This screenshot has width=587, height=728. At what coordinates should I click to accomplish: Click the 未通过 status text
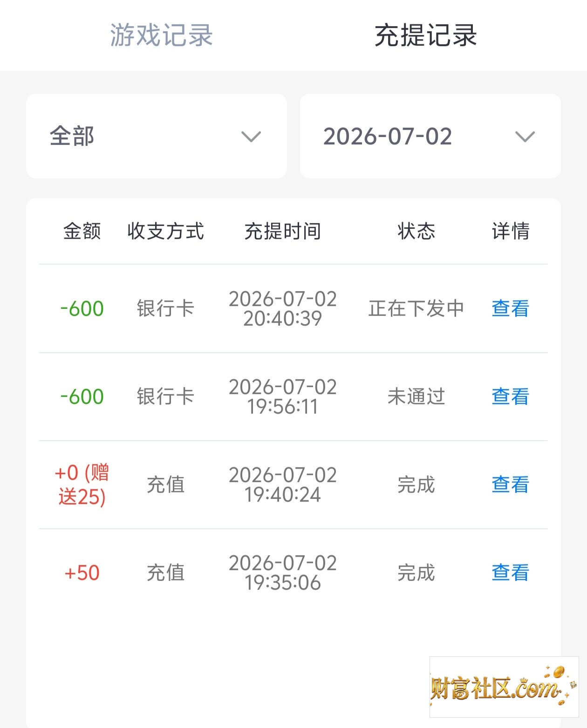(x=416, y=396)
